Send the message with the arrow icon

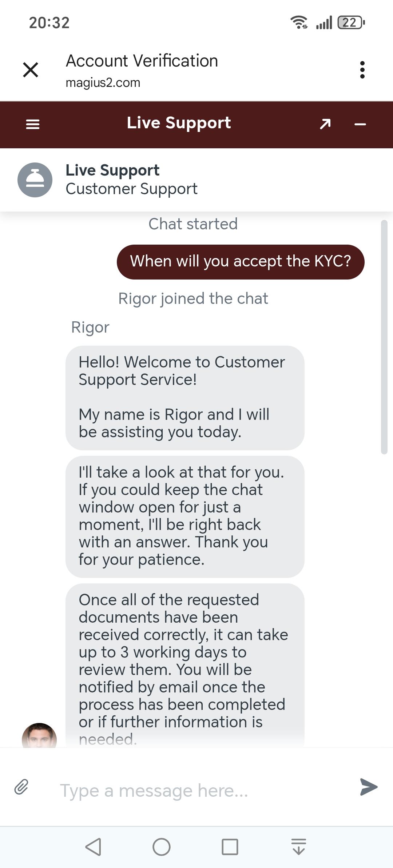368,787
